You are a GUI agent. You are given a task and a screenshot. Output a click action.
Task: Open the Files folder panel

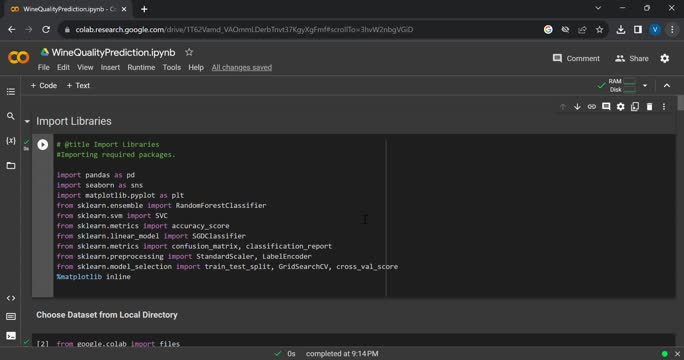click(x=11, y=165)
